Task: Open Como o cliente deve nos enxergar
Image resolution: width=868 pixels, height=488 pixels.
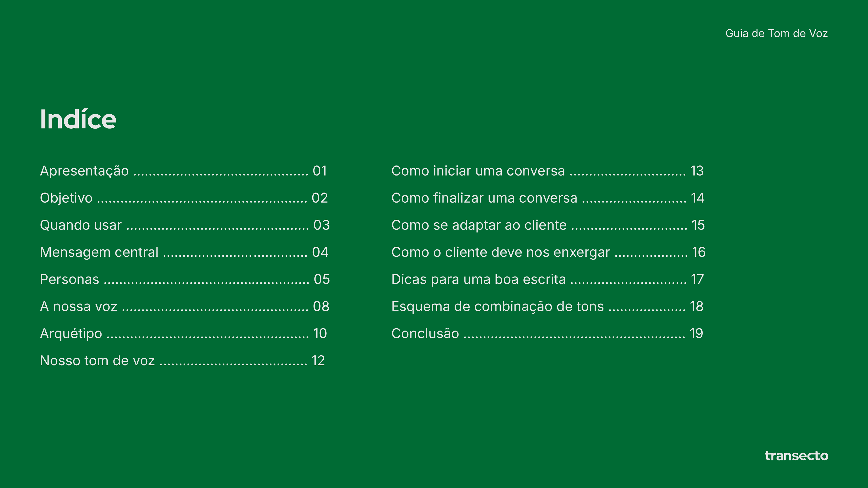Action: click(x=549, y=252)
